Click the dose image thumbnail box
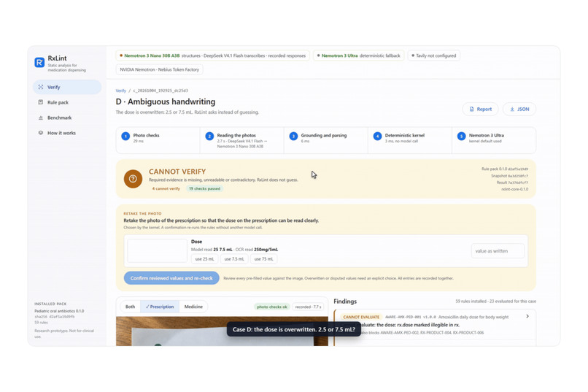Screen dimensions: 588x392 [x=157, y=250]
